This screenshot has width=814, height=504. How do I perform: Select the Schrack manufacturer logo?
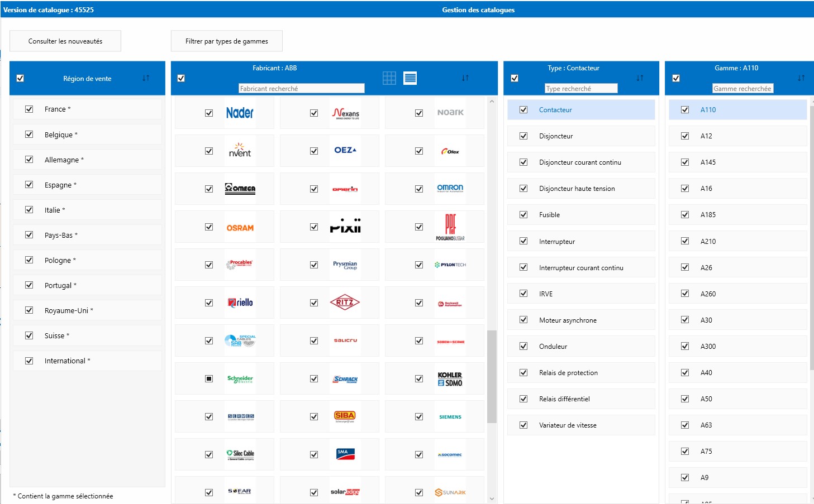point(345,378)
